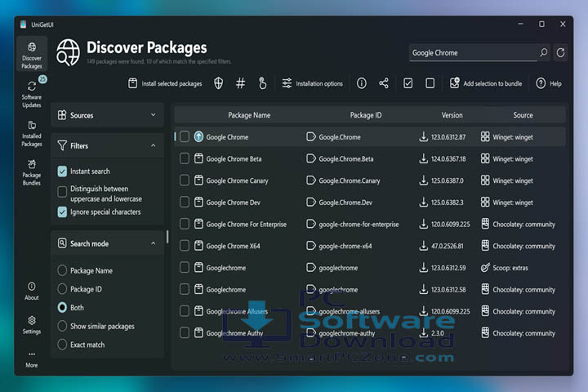Open the Help button
Viewport: 588px width, 392px height.
[x=548, y=83]
